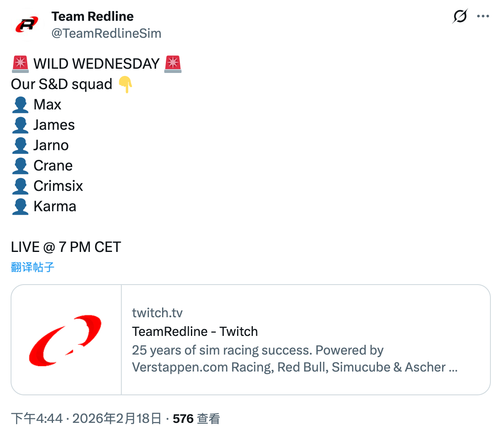This screenshot has width=504, height=436.
Task: Click the red logo thumbnail in the link card
Action: pos(66,340)
